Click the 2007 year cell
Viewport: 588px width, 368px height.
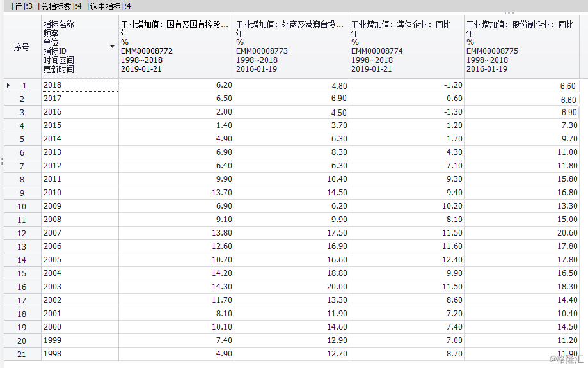(79, 233)
